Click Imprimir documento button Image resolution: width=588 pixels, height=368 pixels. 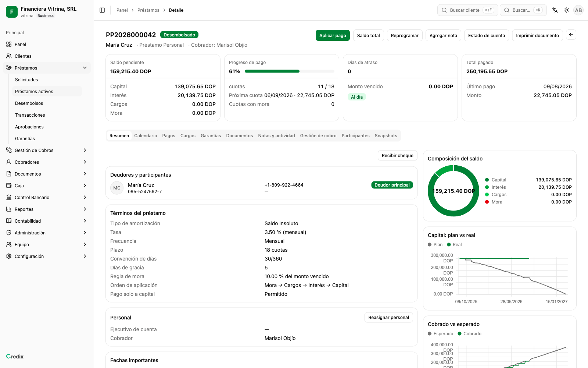537,35
